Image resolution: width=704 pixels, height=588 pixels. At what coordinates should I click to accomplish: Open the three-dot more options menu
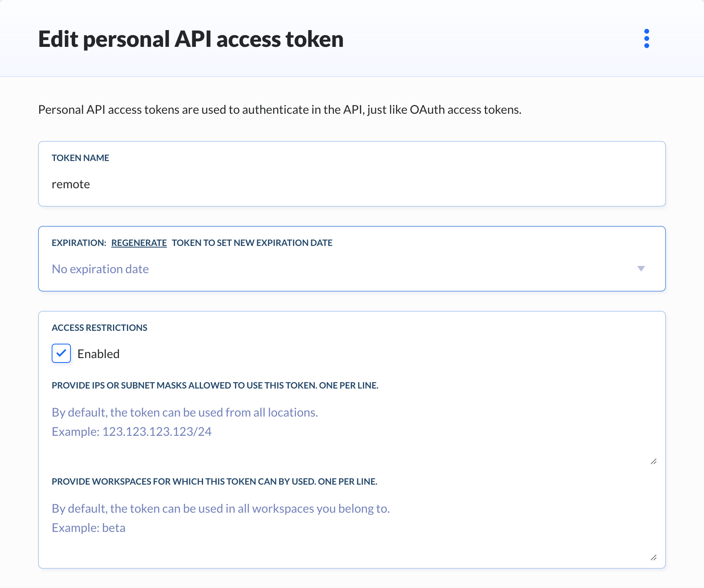(x=646, y=38)
